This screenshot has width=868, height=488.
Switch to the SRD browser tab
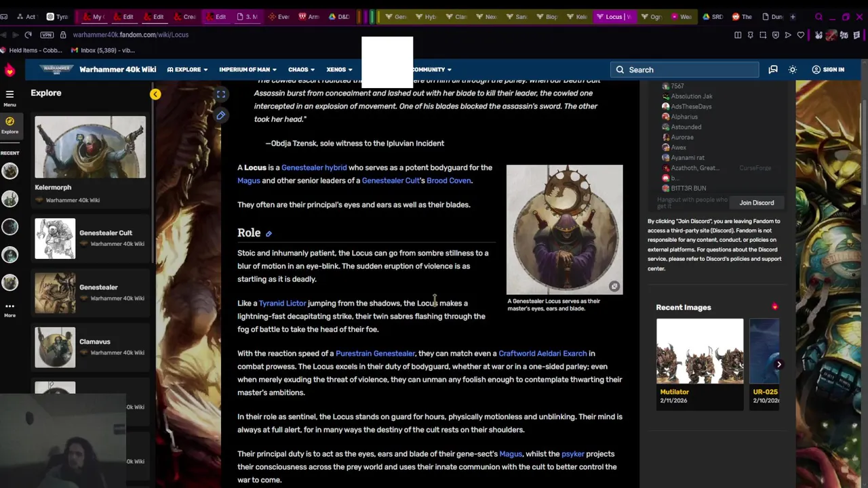point(713,17)
